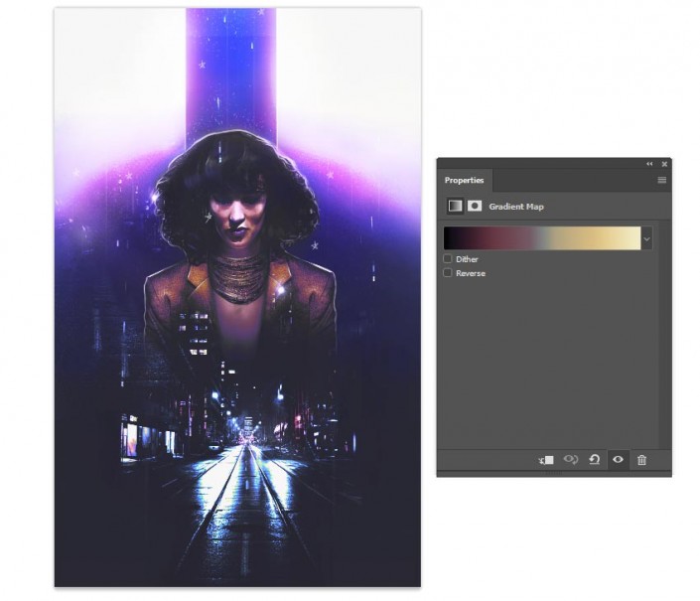Viewport: 700px width, 601px height.
Task: Open the Properties panel flyout menu
Action: click(x=661, y=180)
